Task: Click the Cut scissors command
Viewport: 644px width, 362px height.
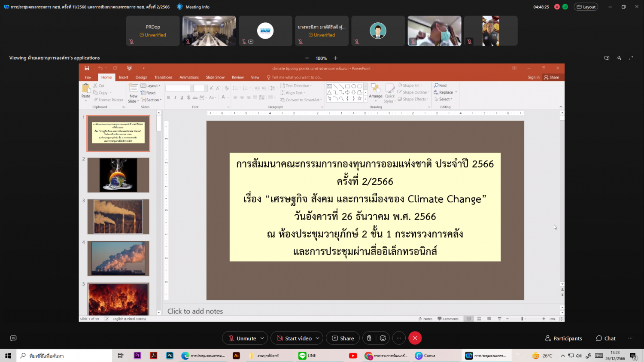Action: [99, 86]
